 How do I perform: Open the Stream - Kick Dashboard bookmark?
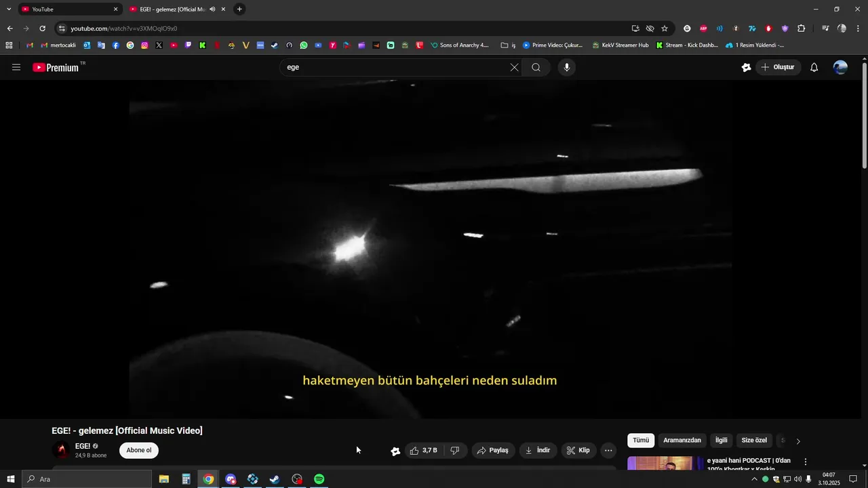pyautogui.click(x=687, y=45)
